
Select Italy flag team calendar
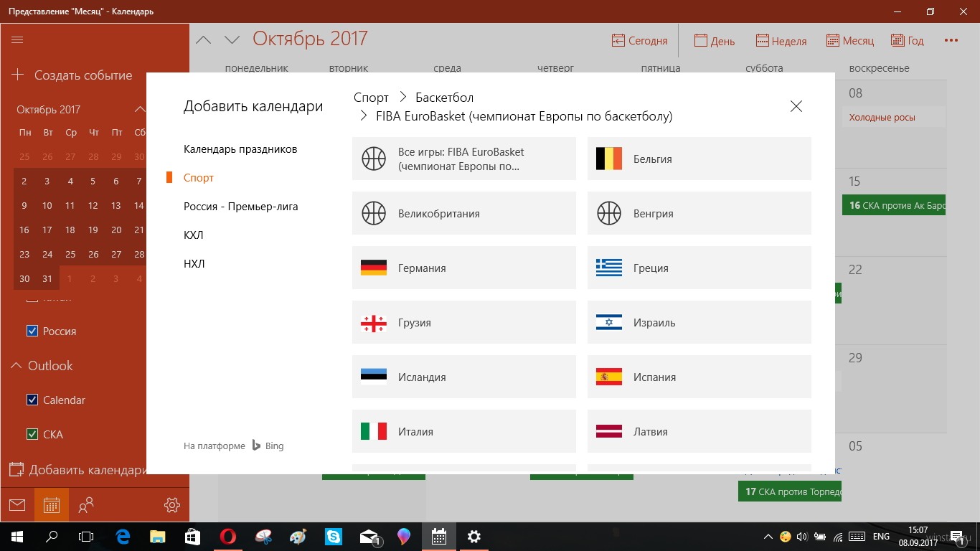464,431
